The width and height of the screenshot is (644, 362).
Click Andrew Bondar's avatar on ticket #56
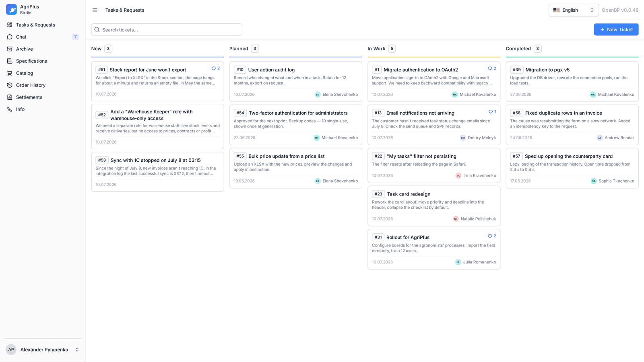pos(600,138)
